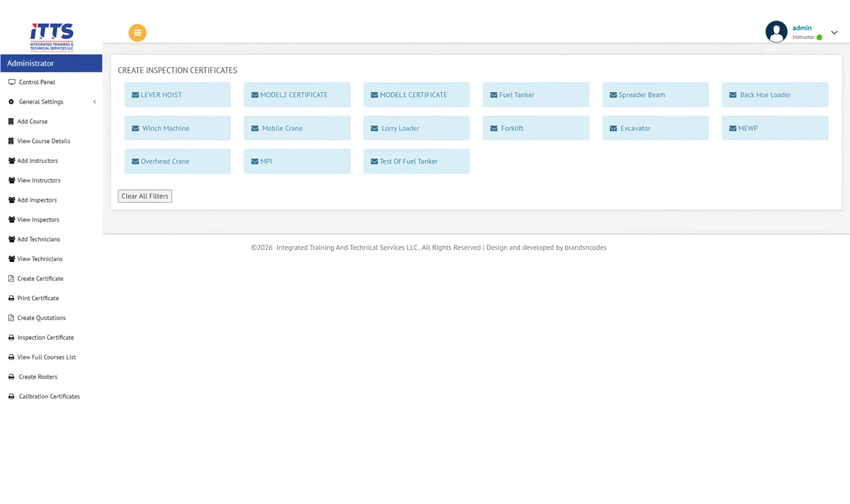
Task: Open the Test Of Fuel Tanker tile
Action: pos(416,161)
